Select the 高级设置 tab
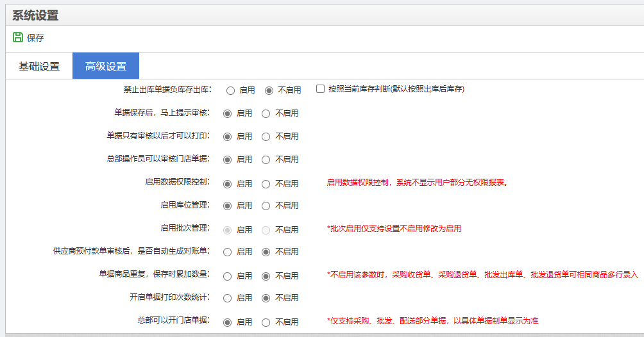This screenshot has width=644, height=337. 106,66
